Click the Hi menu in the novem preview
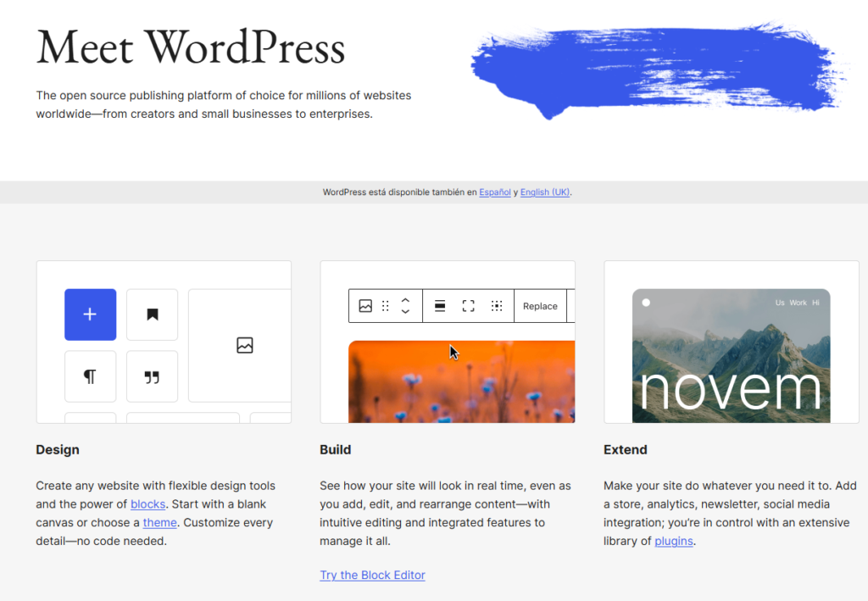 point(815,303)
